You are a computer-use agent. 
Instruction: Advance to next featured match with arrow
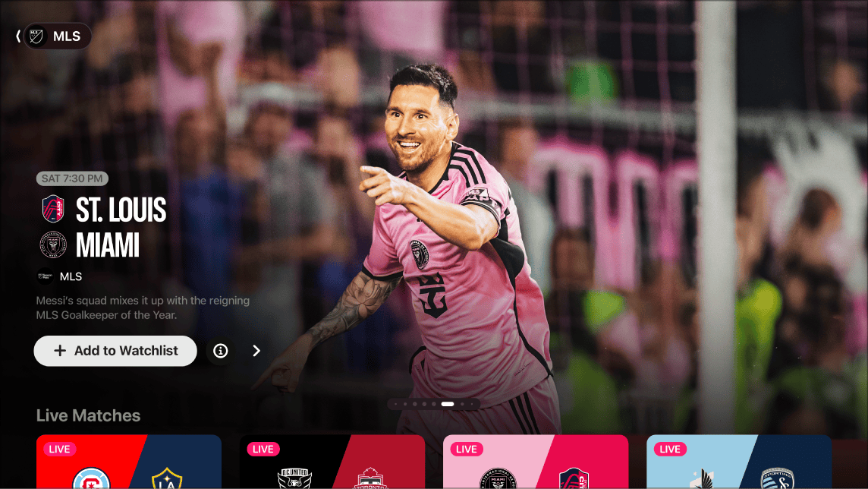click(256, 351)
